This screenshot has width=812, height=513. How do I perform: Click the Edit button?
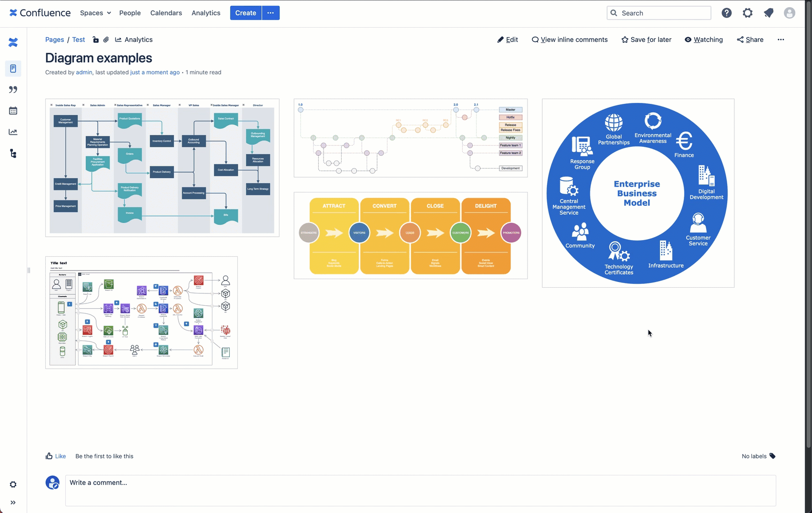pyautogui.click(x=507, y=40)
